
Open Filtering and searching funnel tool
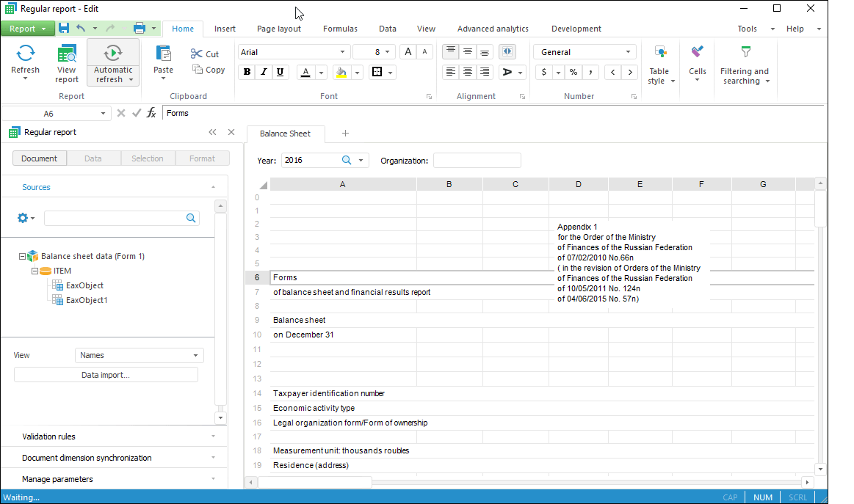[x=745, y=53]
